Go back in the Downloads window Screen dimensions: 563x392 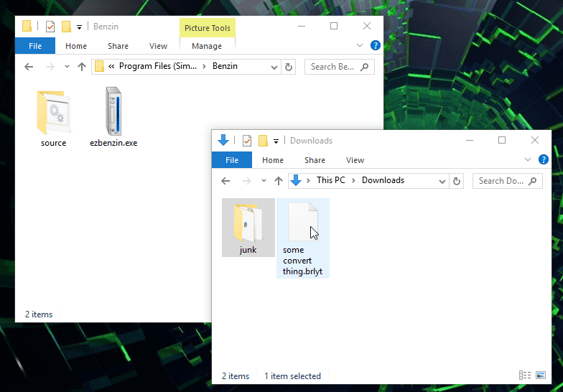[x=225, y=181]
